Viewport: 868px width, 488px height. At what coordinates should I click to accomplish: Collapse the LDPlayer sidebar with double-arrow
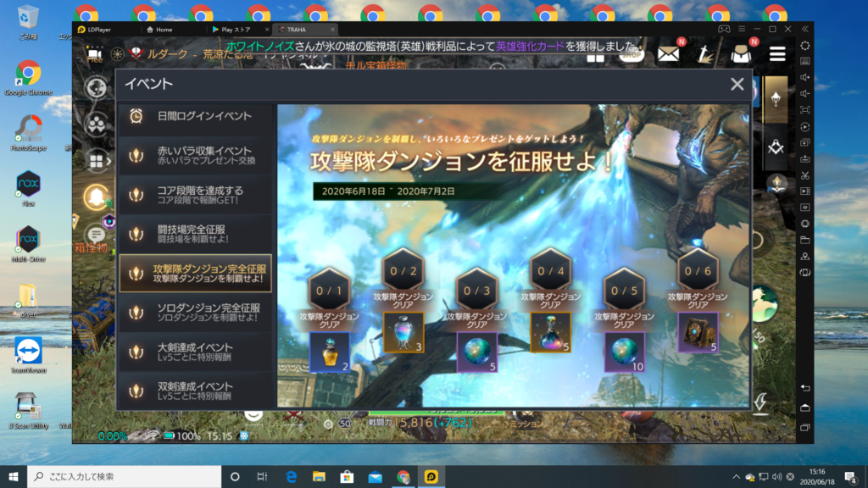[805, 29]
